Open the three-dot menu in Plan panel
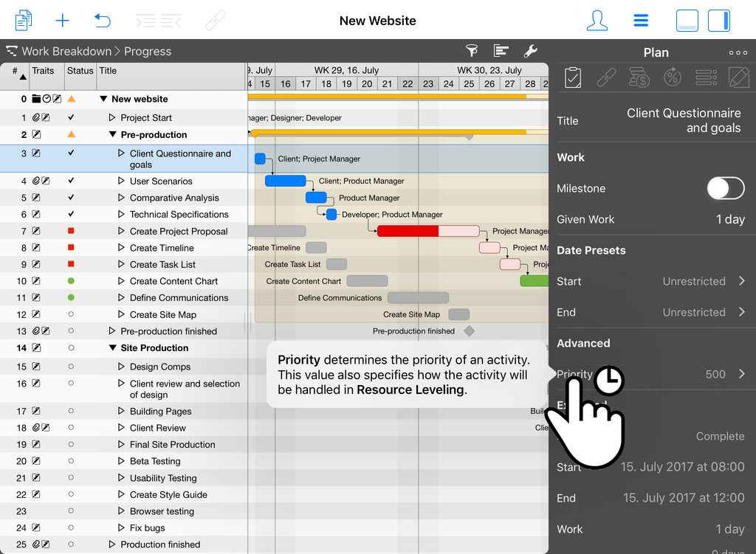 click(738, 52)
